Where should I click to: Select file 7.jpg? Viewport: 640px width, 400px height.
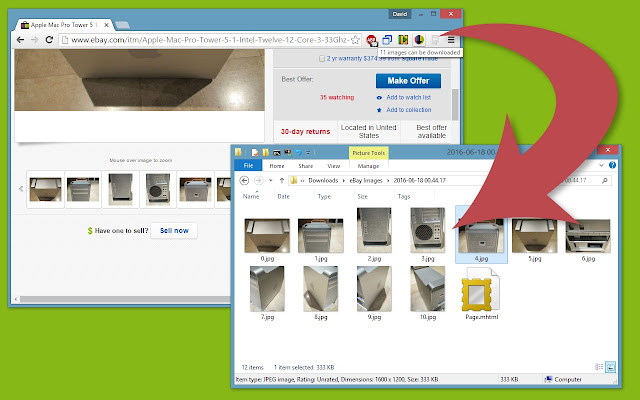coord(267,293)
